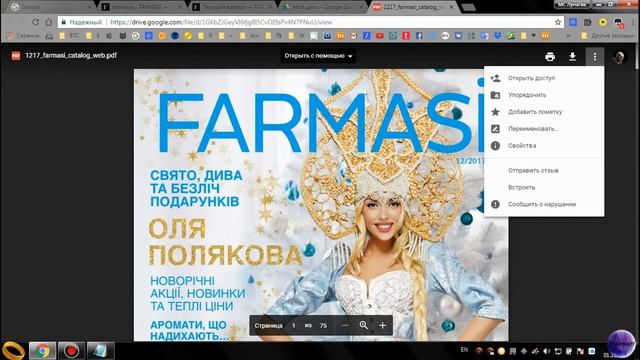Close the 1217_farmasi_catalog tab
Viewport: 640px width, 360px height.
[x=451, y=7]
